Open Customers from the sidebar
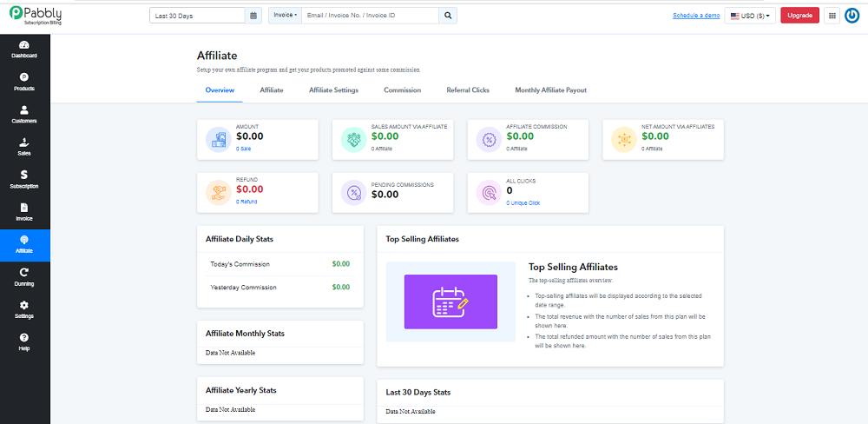This screenshot has height=424, width=868. (x=24, y=115)
